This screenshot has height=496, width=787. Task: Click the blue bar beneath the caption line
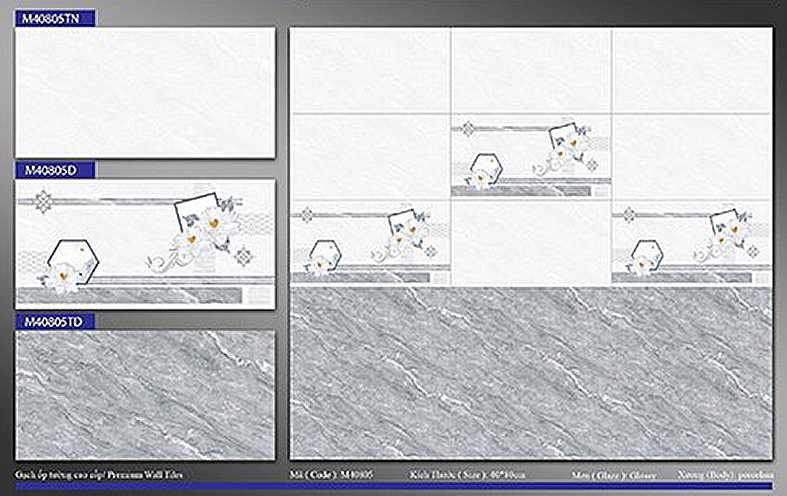point(394,486)
